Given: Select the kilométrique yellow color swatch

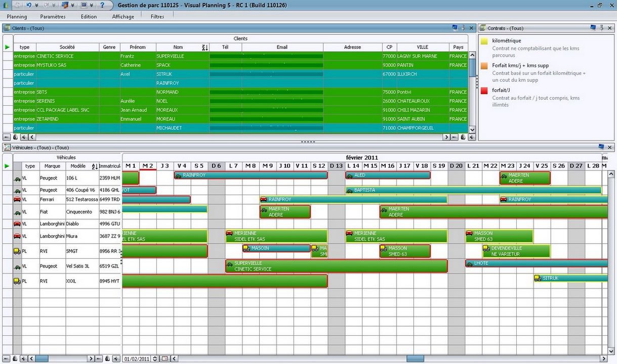Looking at the screenshot, I should pos(484,41).
